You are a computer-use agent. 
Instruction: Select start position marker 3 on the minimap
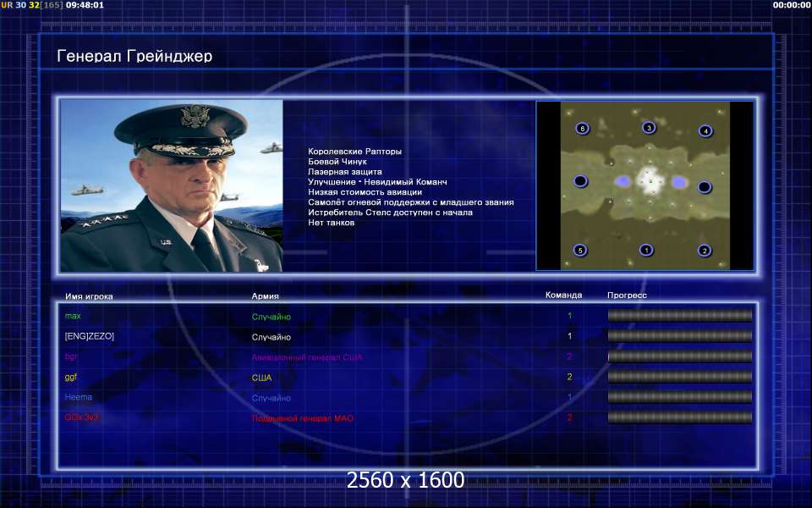tap(649, 127)
